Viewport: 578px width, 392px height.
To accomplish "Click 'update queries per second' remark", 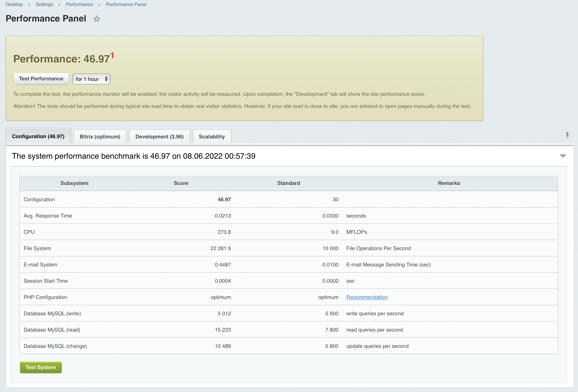I will [377, 346].
